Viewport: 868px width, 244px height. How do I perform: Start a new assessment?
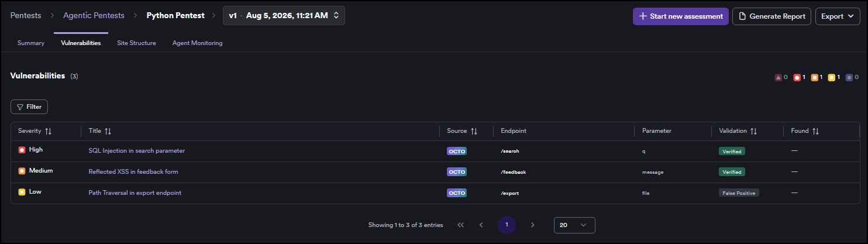click(x=680, y=16)
